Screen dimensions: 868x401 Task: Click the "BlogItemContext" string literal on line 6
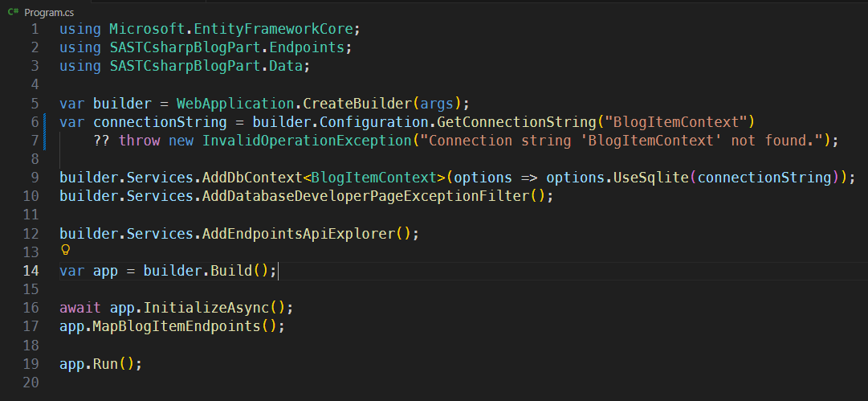pyautogui.click(x=675, y=122)
